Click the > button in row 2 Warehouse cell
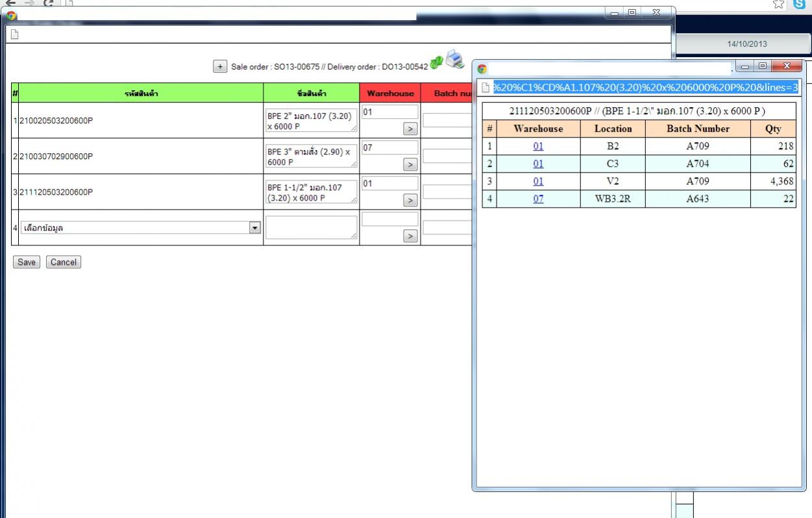This screenshot has height=518, width=812. tap(410, 165)
